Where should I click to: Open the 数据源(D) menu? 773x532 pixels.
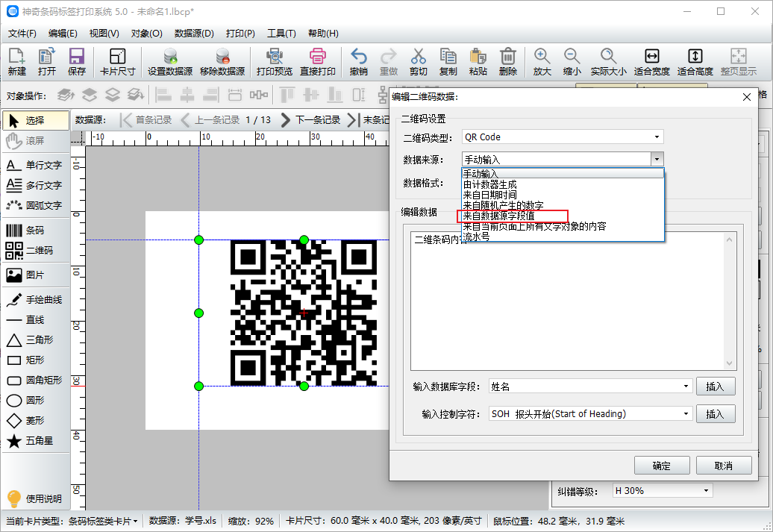tap(194, 34)
